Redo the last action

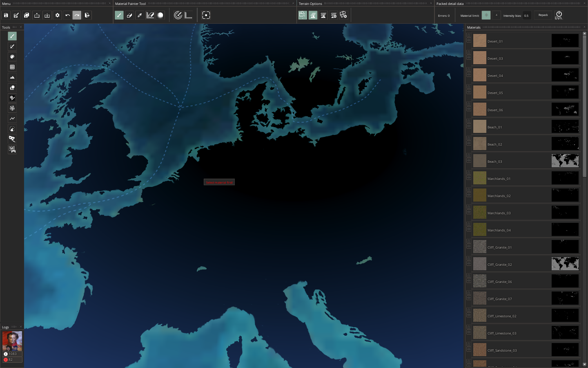pos(77,15)
